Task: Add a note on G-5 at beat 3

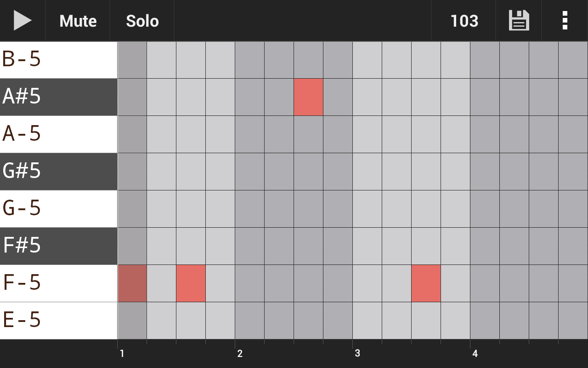Action: tap(367, 209)
